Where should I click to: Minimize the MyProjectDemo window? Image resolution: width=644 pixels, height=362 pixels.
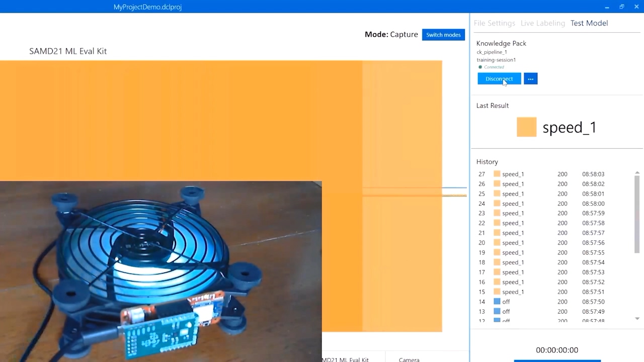607,7
